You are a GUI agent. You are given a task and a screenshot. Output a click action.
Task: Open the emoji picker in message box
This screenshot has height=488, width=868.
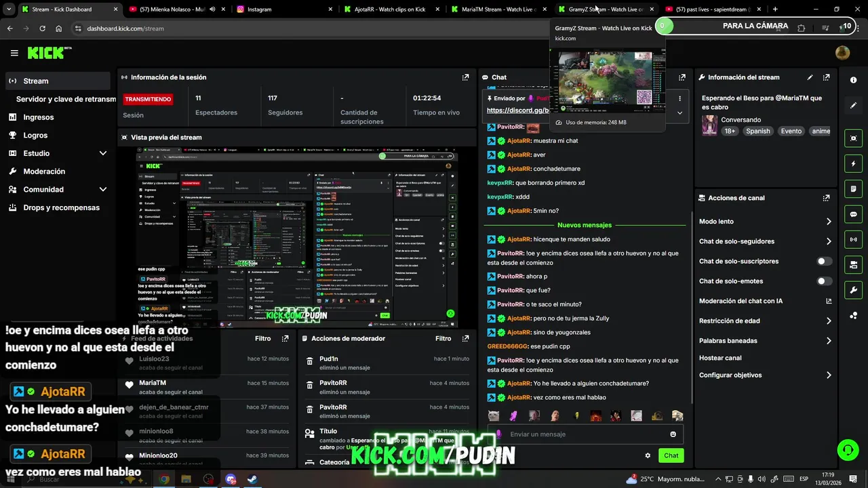pos(673,434)
